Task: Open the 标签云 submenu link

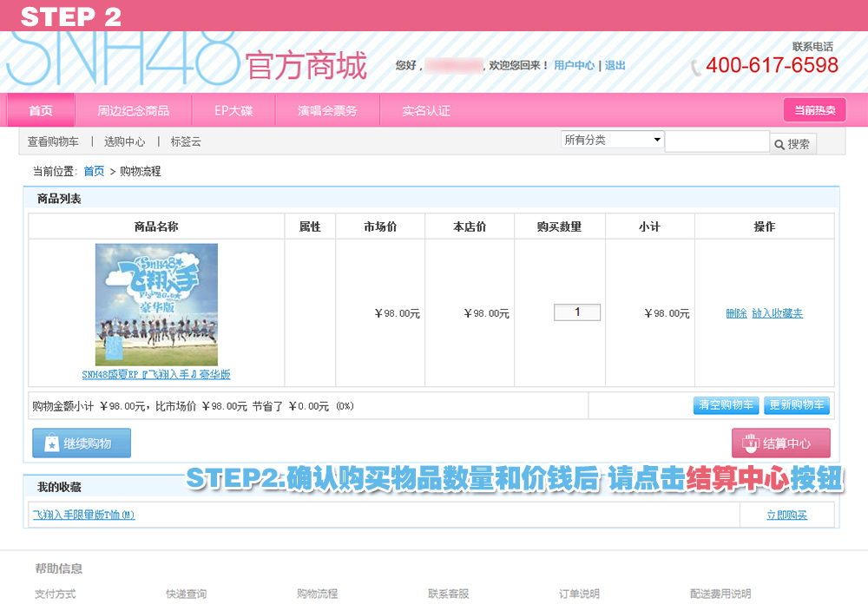Action: click(186, 141)
